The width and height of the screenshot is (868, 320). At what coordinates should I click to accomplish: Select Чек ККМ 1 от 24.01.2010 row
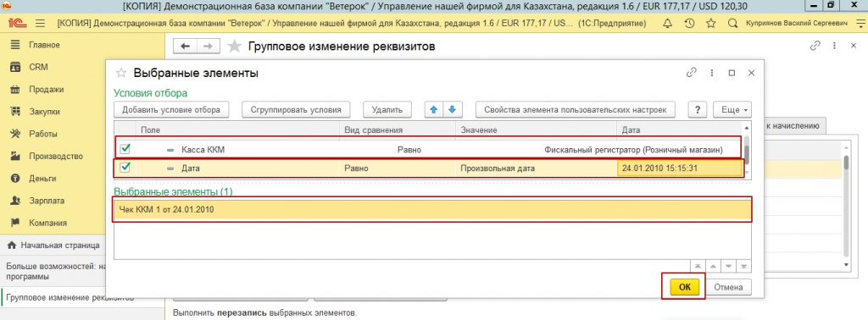pyautogui.click(x=432, y=210)
